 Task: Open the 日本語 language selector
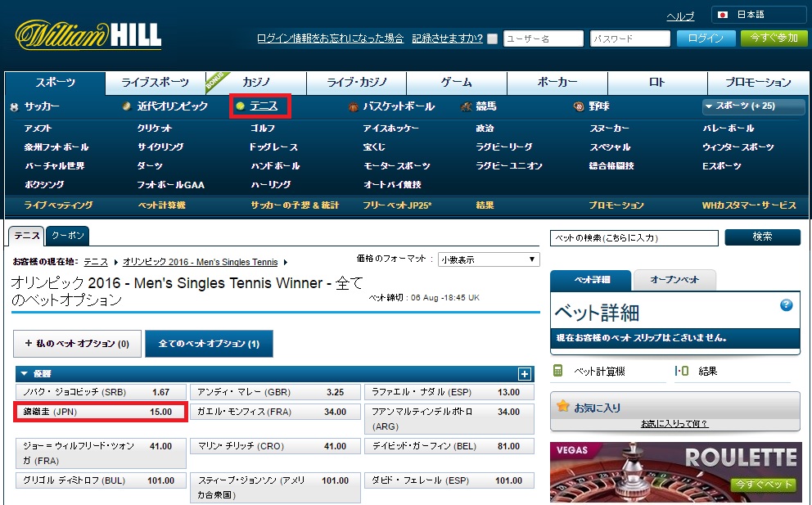point(759,15)
